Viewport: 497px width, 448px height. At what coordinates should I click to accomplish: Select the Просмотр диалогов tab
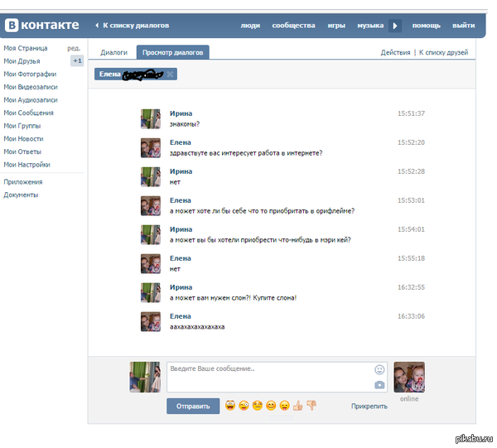172,52
